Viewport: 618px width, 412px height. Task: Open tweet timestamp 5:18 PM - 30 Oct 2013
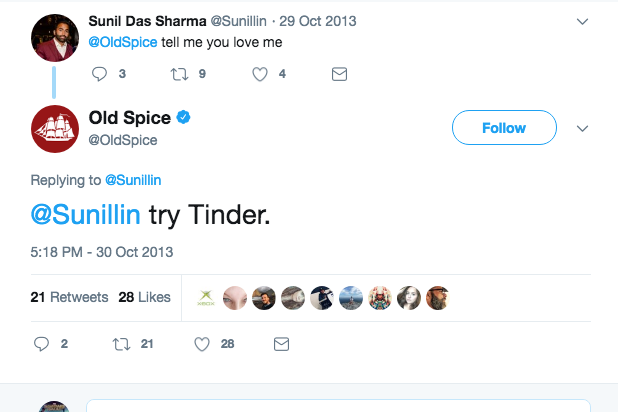[103, 250]
